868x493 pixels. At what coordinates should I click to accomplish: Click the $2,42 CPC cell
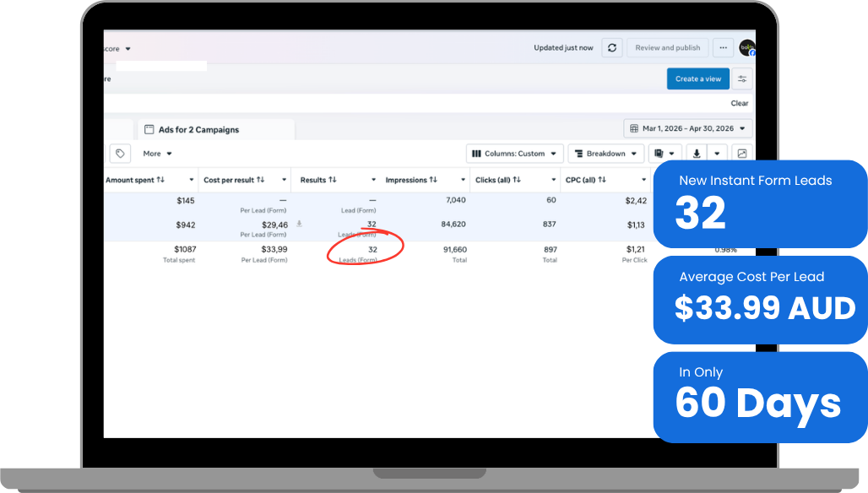636,201
